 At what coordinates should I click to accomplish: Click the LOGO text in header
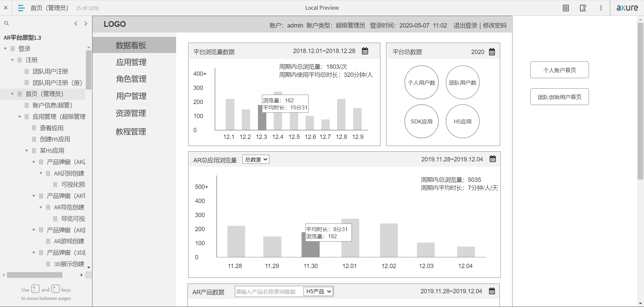(115, 24)
